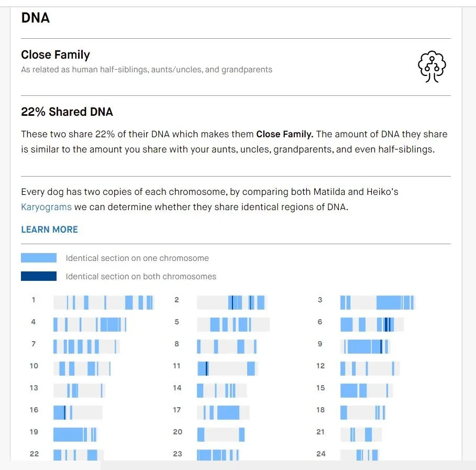Screen dimensions: 476x470
Task: Click the LEARN MORE link
Action: coord(49,229)
